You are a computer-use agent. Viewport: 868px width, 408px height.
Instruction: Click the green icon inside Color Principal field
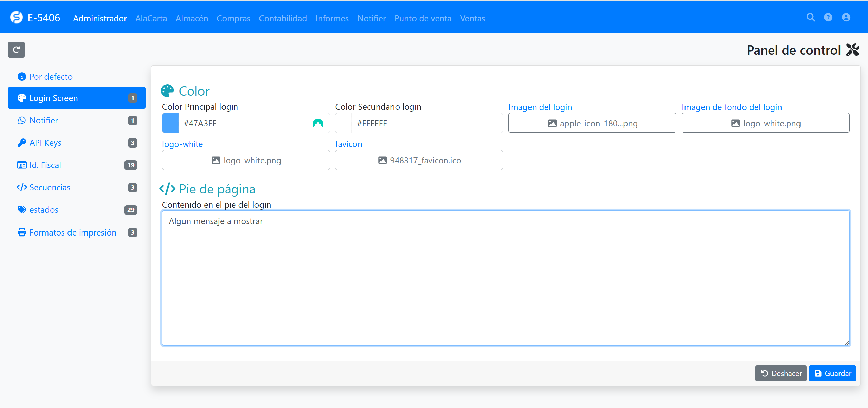[x=317, y=123]
